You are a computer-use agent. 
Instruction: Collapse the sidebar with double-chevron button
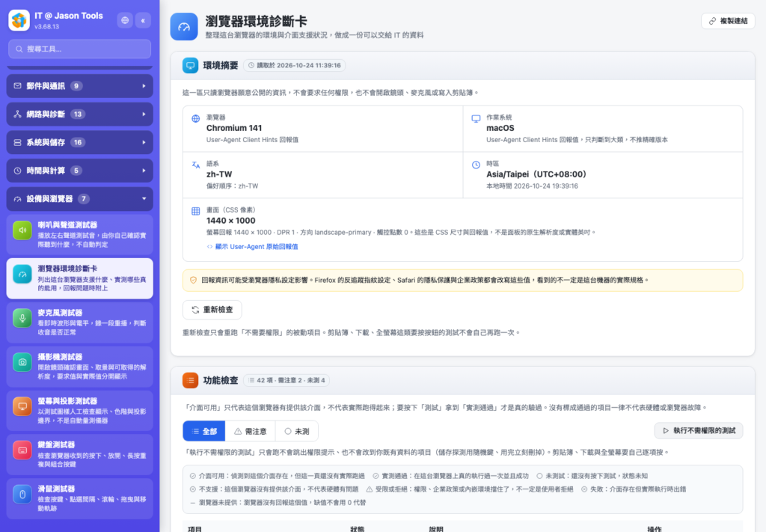coord(143,20)
